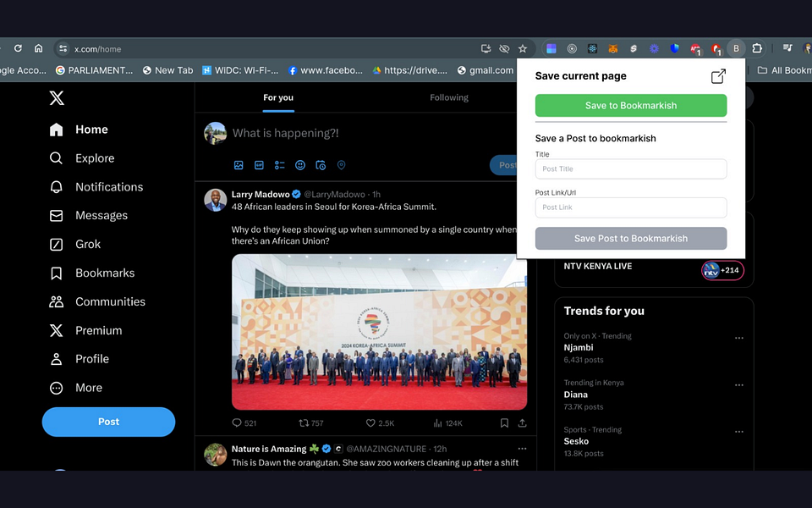
Task: Open the All Bookmarks folder
Action: pos(783,70)
